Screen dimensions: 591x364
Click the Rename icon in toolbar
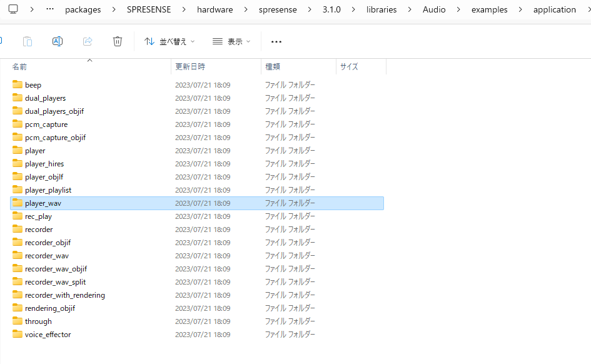[x=58, y=41]
